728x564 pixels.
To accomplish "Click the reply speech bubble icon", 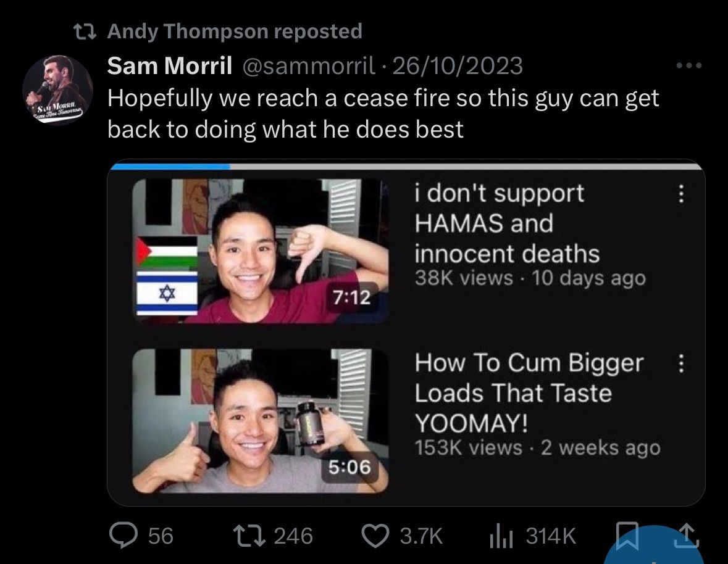I will tap(127, 536).
